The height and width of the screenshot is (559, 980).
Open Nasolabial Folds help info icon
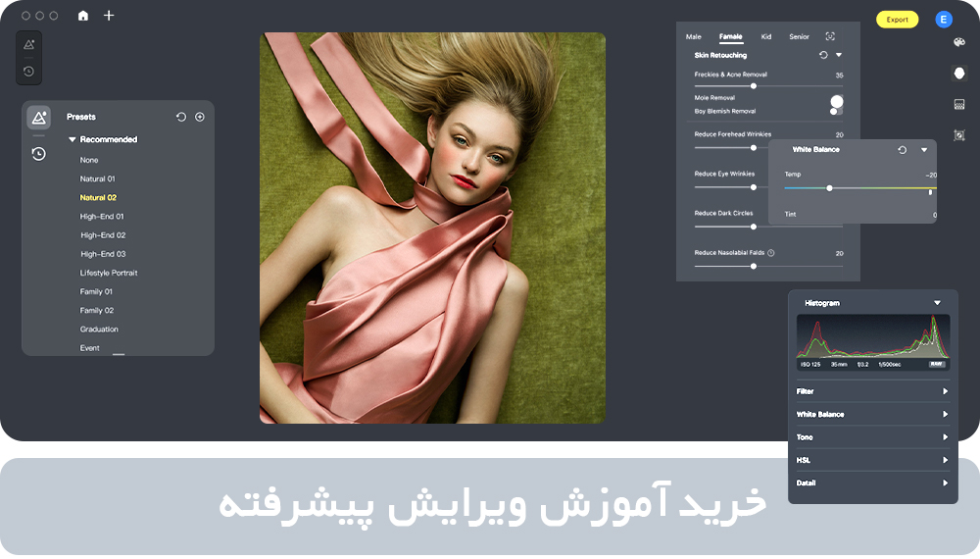[771, 253]
